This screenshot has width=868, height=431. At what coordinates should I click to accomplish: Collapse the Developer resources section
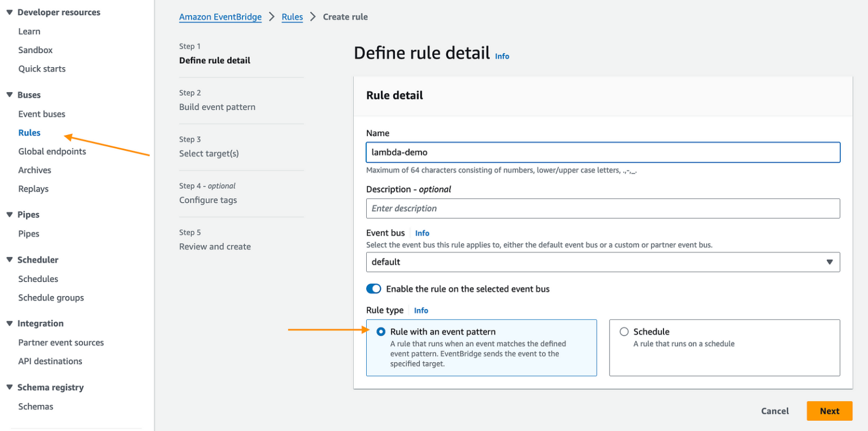[9, 12]
